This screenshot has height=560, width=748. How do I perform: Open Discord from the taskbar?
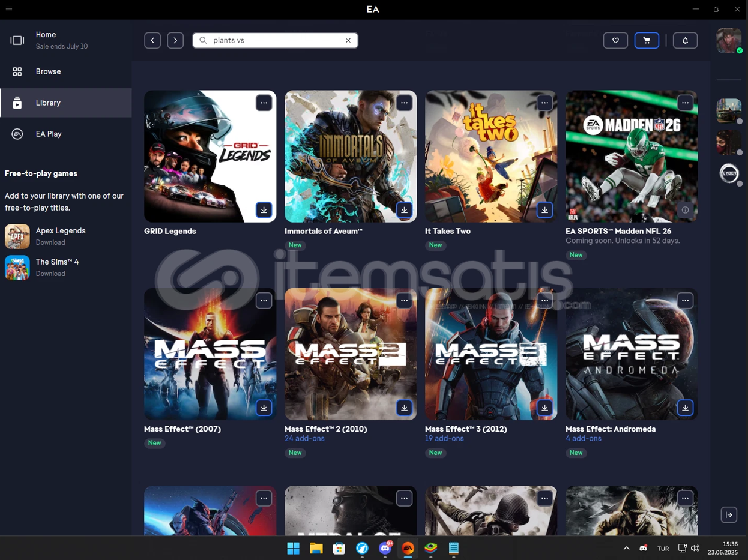click(385, 548)
